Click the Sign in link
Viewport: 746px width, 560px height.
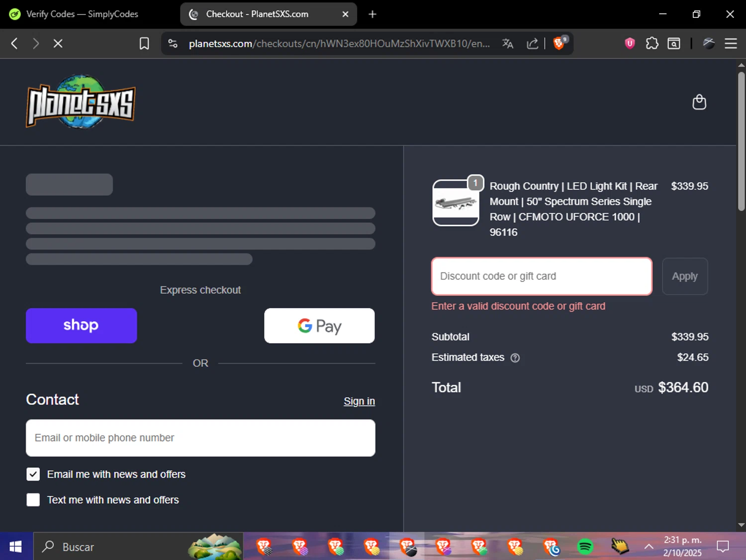tap(359, 401)
